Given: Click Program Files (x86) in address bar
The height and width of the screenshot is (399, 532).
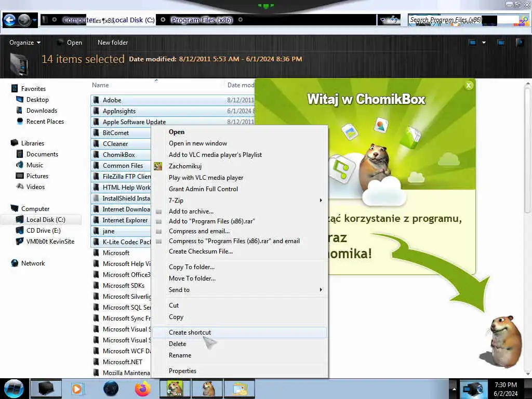Looking at the screenshot, I should pyautogui.click(x=202, y=20).
